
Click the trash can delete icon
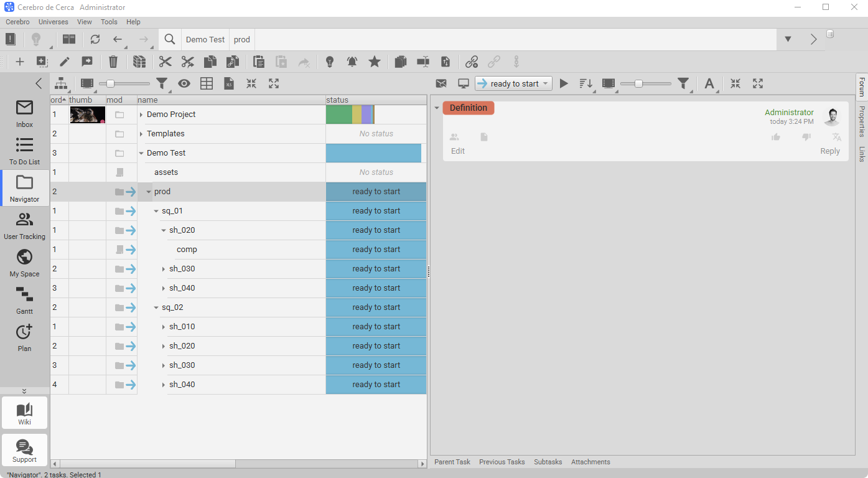pos(113,62)
